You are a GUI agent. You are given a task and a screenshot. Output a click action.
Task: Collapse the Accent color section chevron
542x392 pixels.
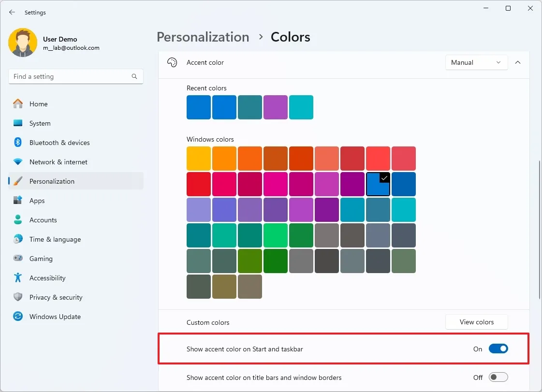click(x=518, y=62)
